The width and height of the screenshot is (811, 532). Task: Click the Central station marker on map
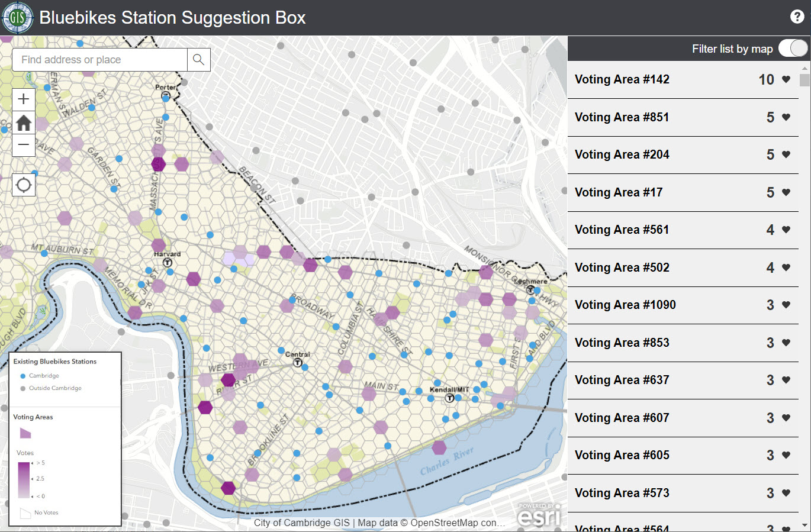click(x=298, y=363)
